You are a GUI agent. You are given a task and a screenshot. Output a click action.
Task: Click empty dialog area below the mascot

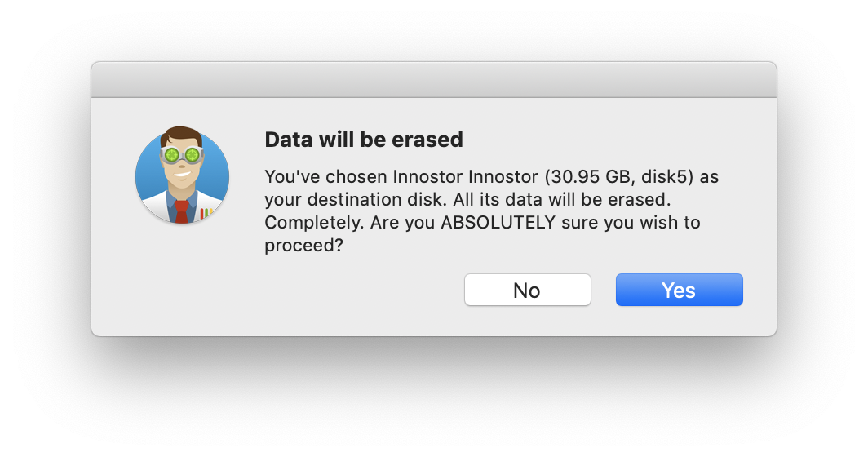pos(182,286)
